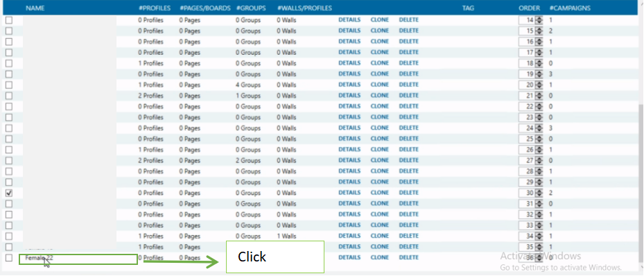Image resolution: width=644 pixels, height=276 pixels.
Task: Sort by the #GROUPS column header
Action: tap(251, 8)
